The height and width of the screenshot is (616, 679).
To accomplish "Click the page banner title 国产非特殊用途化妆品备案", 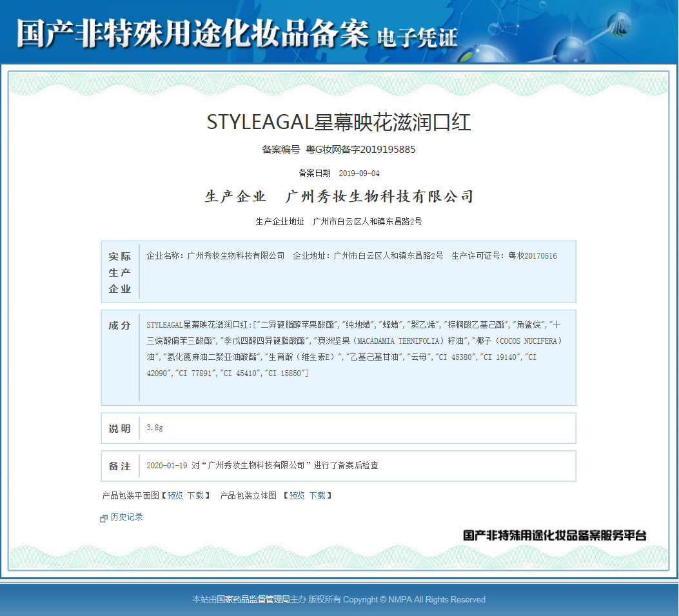I will [x=193, y=34].
